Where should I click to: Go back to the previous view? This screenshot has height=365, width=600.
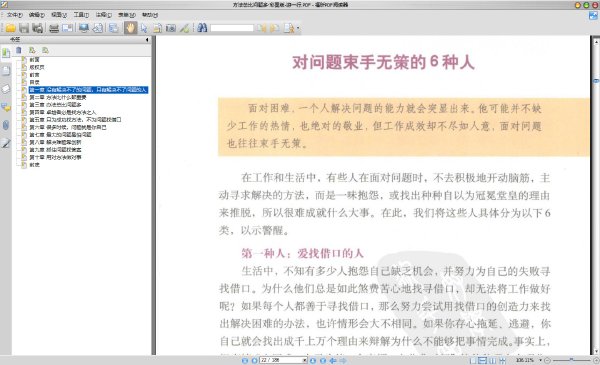coord(333,360)
